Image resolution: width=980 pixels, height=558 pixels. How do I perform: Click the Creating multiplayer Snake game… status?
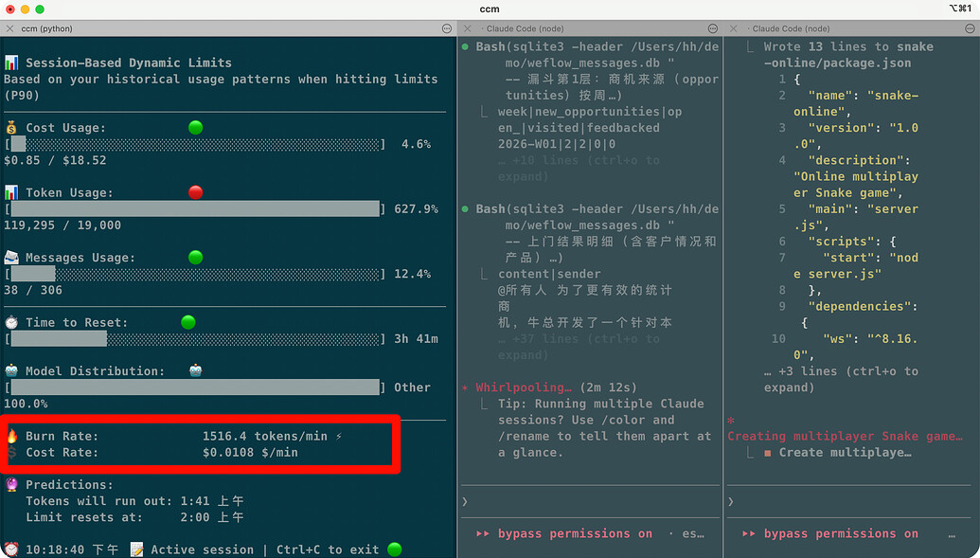[x=845, y=437]
